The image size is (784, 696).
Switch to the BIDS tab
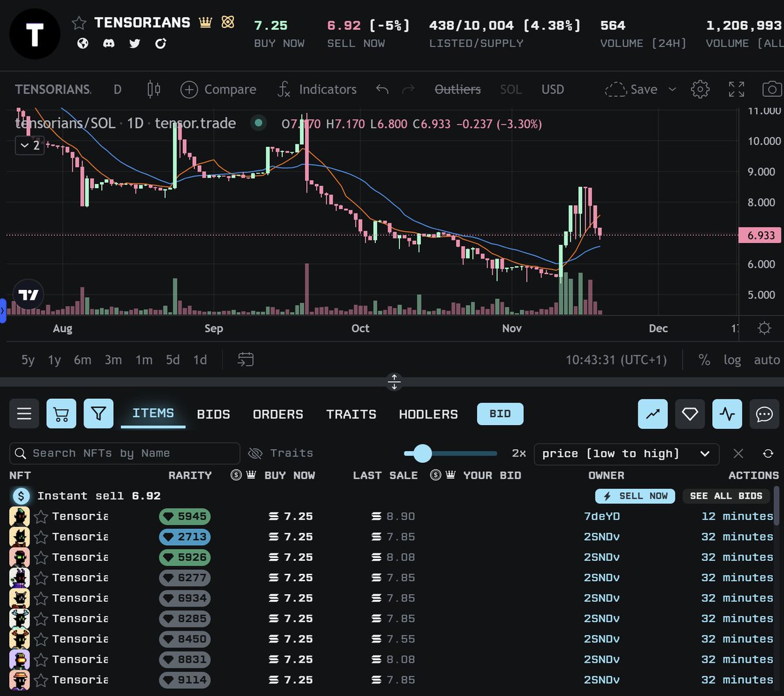[214, 414]
